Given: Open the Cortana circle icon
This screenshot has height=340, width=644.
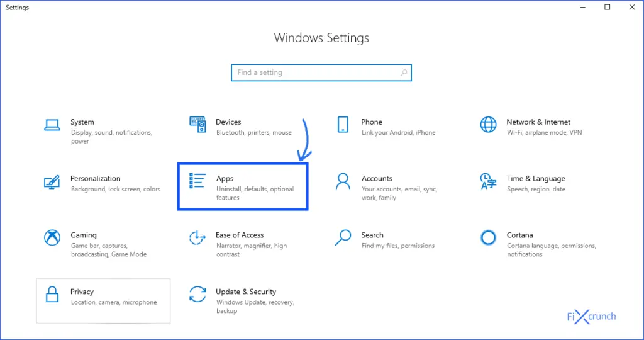Looking at the screenshot, I should point(488,237).
